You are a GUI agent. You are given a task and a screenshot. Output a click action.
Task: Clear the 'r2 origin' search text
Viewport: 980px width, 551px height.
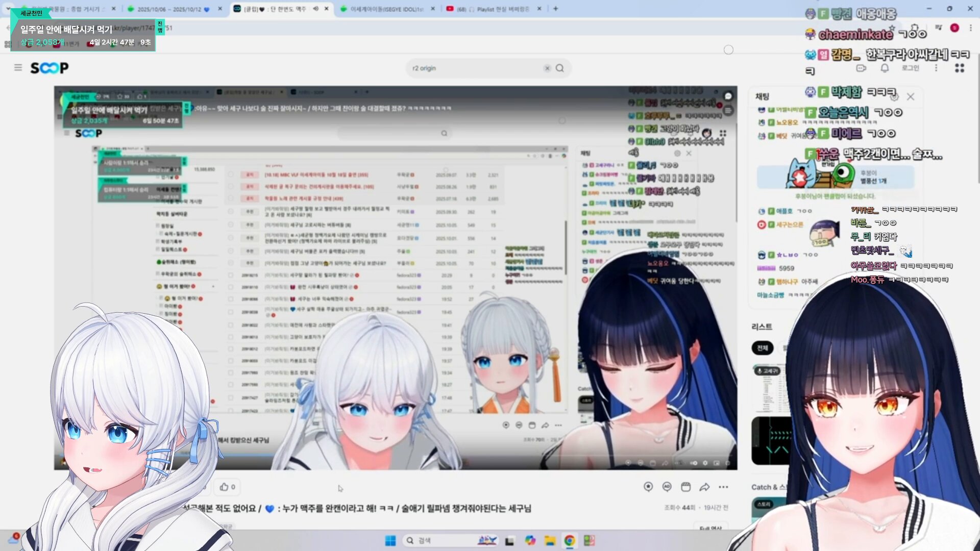pyautogui.click(x=547, y=68)
